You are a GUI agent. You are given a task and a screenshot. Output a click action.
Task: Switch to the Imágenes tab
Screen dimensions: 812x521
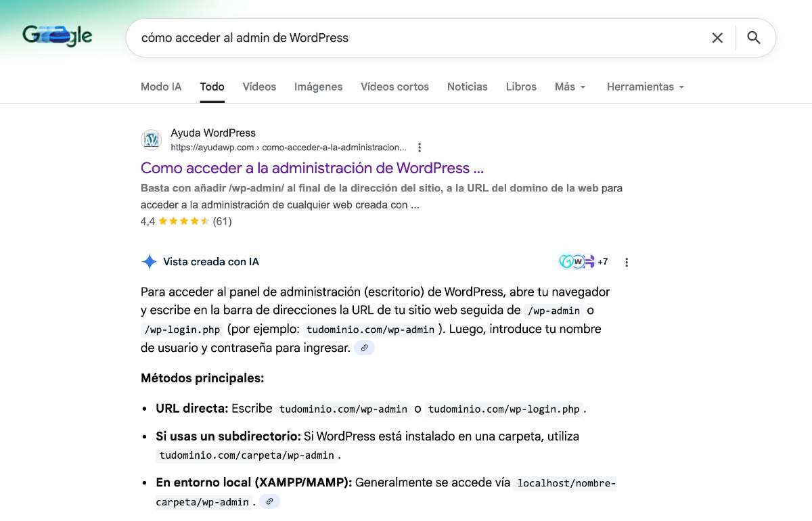click(318, 87)
